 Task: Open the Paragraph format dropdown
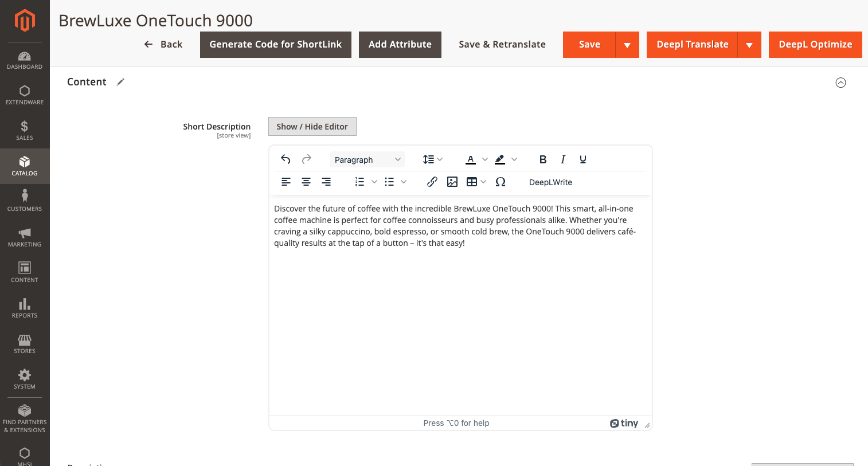click(x=367, y=159)
